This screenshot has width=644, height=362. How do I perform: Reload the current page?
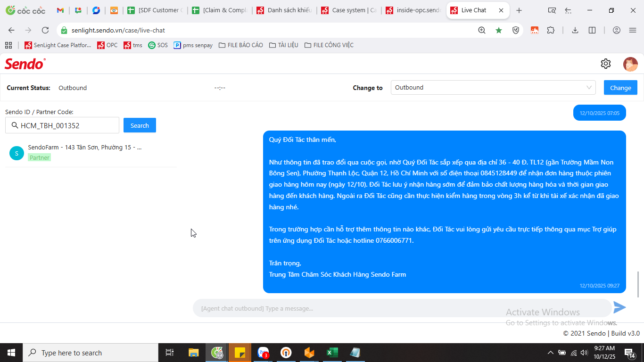click(45, 30)
